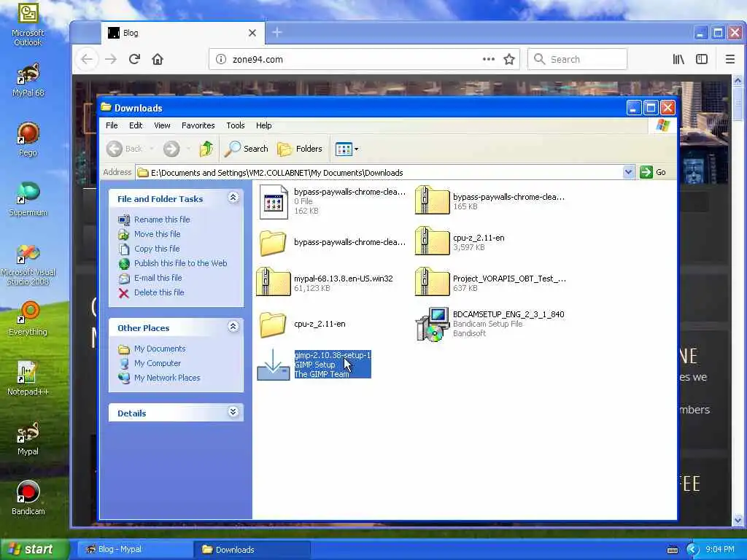Launch Supermium from the desktop
747x560 pixels.
(x=28, y=200)
